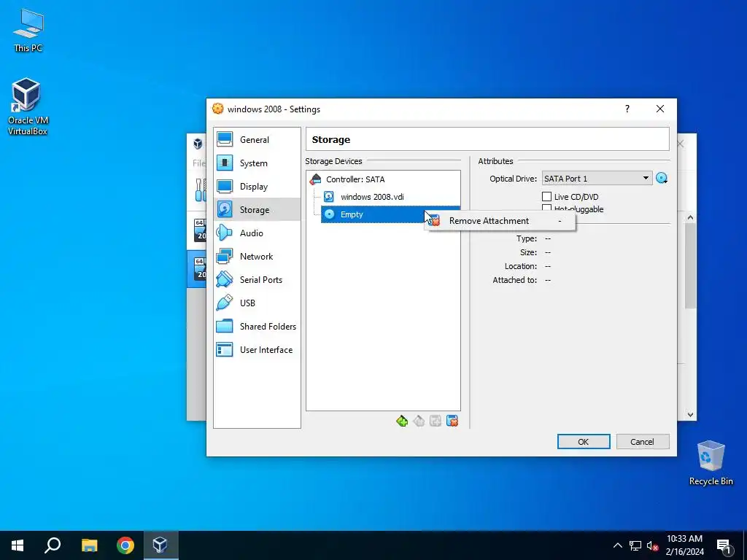Launch Google Chrome from taskbar

pos(125,545)
